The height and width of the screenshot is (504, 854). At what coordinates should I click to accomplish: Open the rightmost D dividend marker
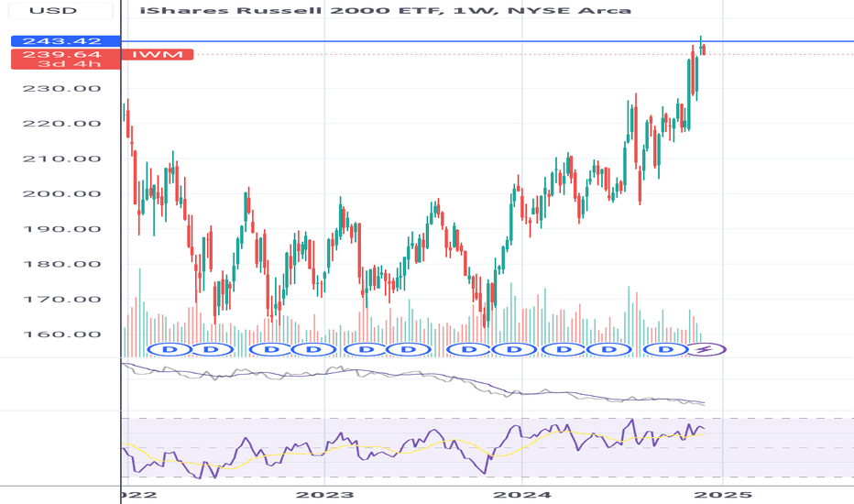coord(665,349)
